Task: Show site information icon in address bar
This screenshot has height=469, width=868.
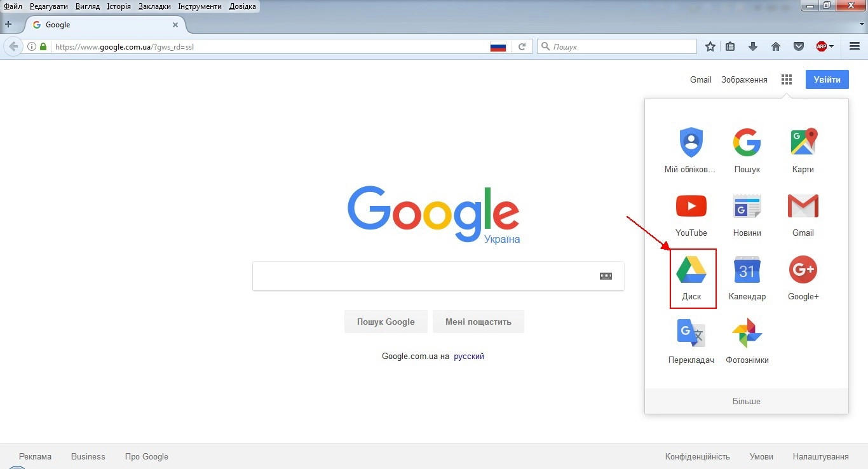Action: pos(31,46)
